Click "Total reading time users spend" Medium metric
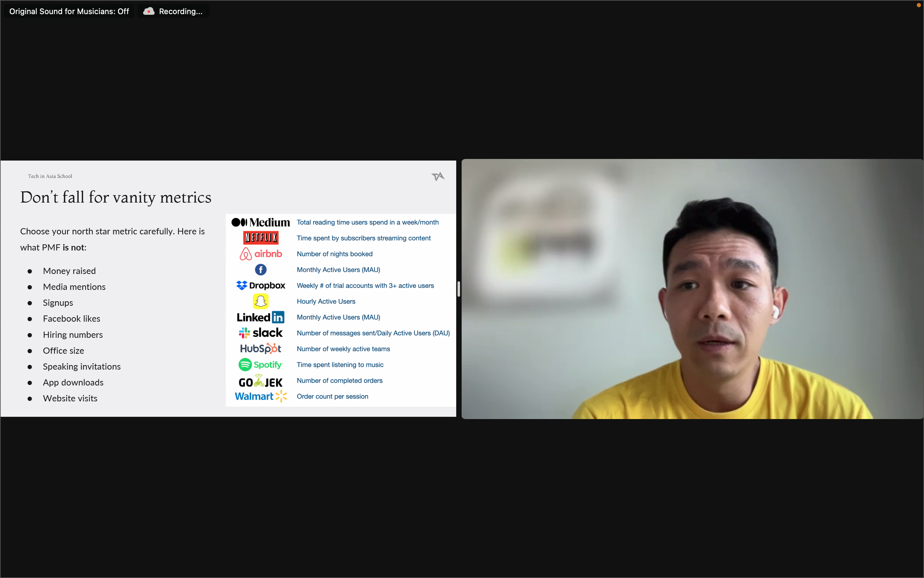The image size is (924, 578). click(x=368, y=223)
